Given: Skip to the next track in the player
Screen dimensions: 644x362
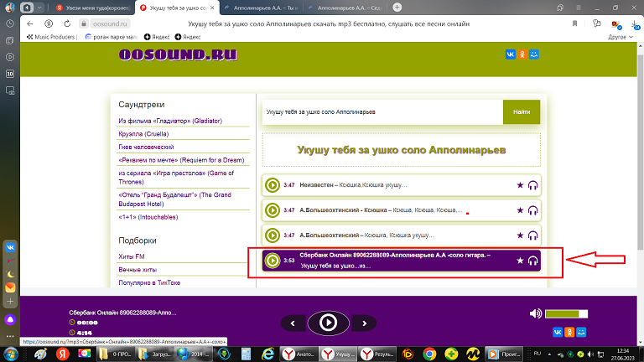Looking at the screenshot, I should [364, 323].
